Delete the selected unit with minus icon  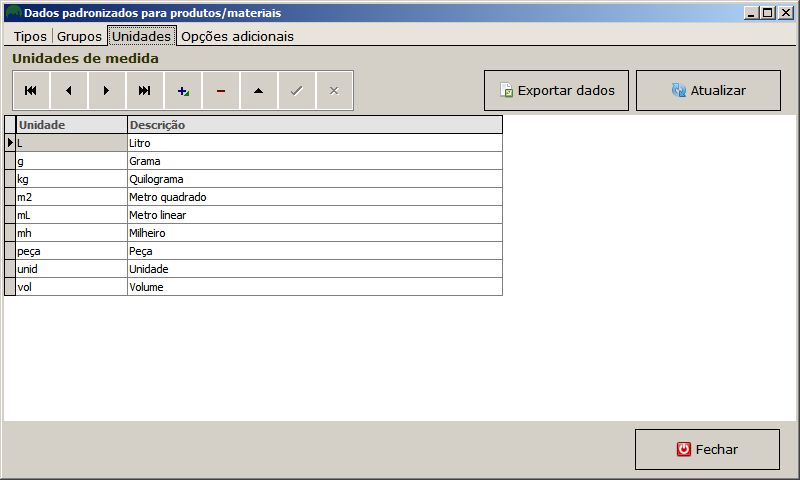[x=221, y=91]
